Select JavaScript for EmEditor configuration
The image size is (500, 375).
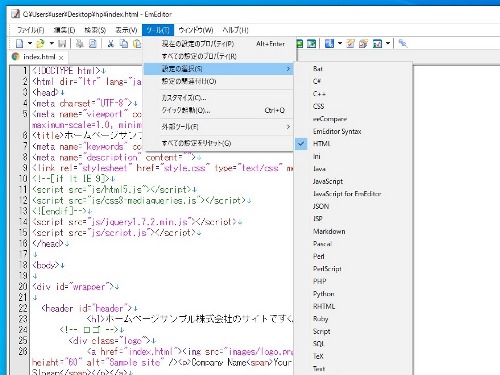(353, 194)
